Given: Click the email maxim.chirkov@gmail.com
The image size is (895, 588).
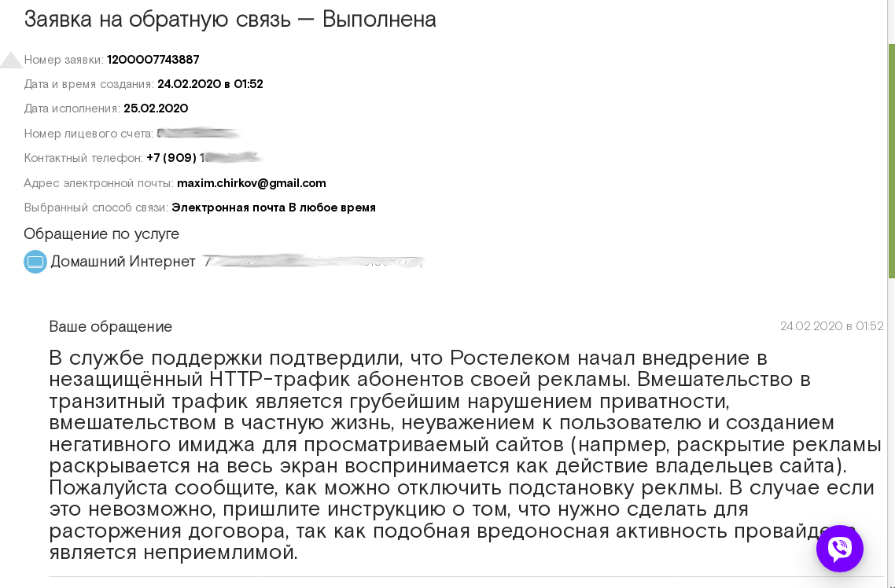Looking at the screenshot, I should pos(252,183).
